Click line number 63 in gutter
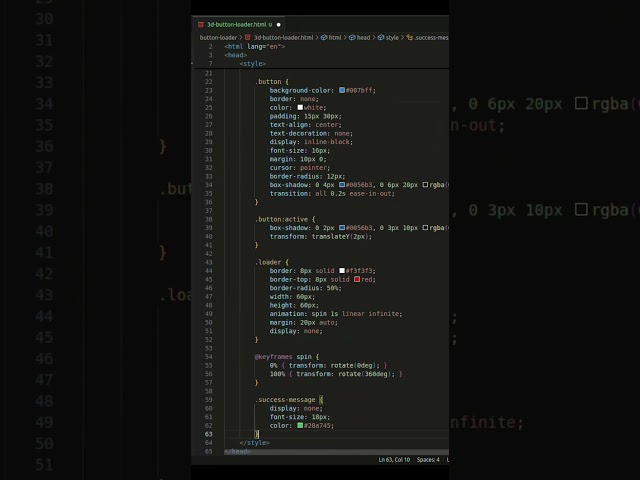 (x=209, y=434)
